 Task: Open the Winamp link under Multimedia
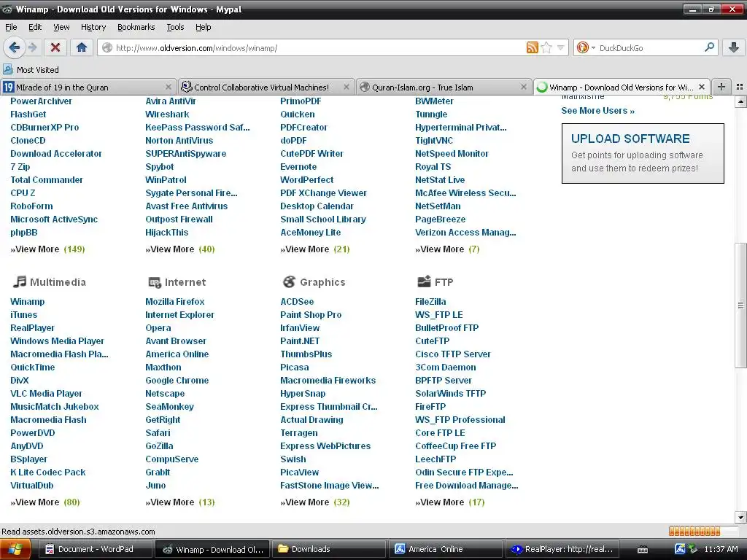tap(28, 301)
